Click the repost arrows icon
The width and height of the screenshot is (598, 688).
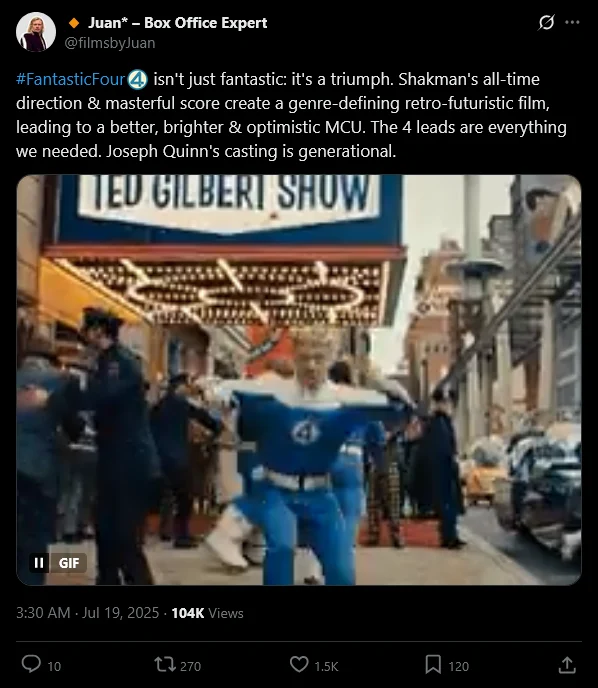pyautogui.click(x=165, y=664)
